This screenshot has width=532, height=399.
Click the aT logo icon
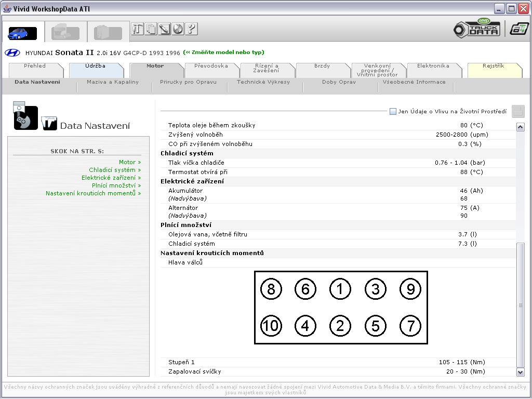tap(519, 29)
